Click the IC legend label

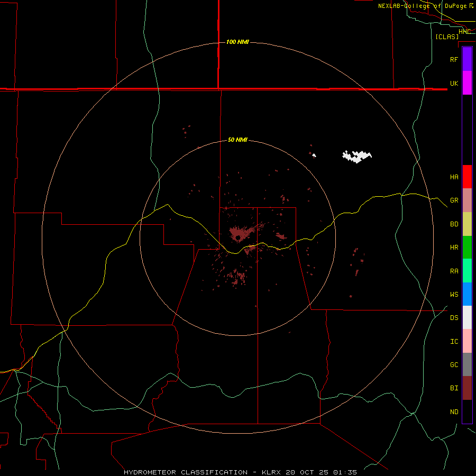coord(454,342)
